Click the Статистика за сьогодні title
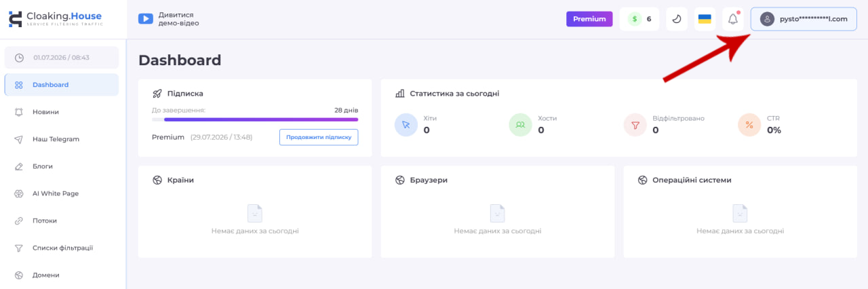868x289 pixels. point(454,94)
